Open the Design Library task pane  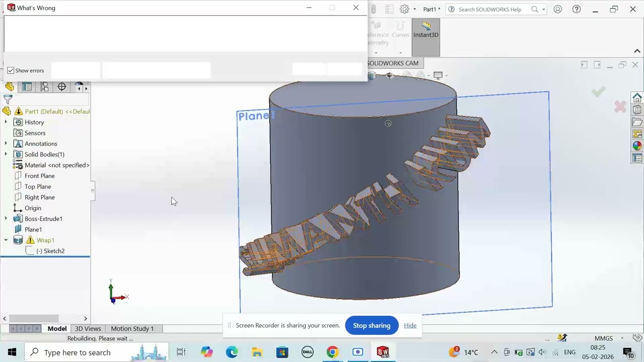coord(637,110)
